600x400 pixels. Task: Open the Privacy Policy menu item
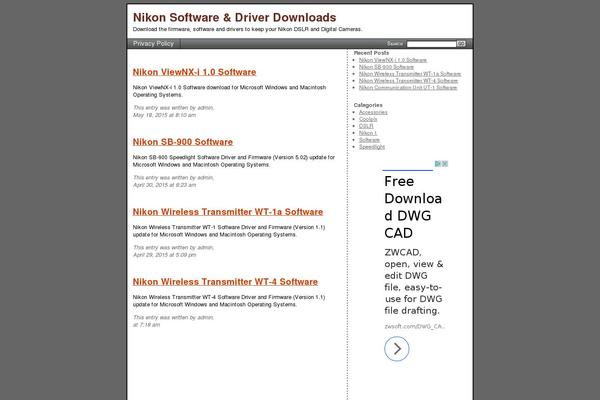(x=153, y=44)
